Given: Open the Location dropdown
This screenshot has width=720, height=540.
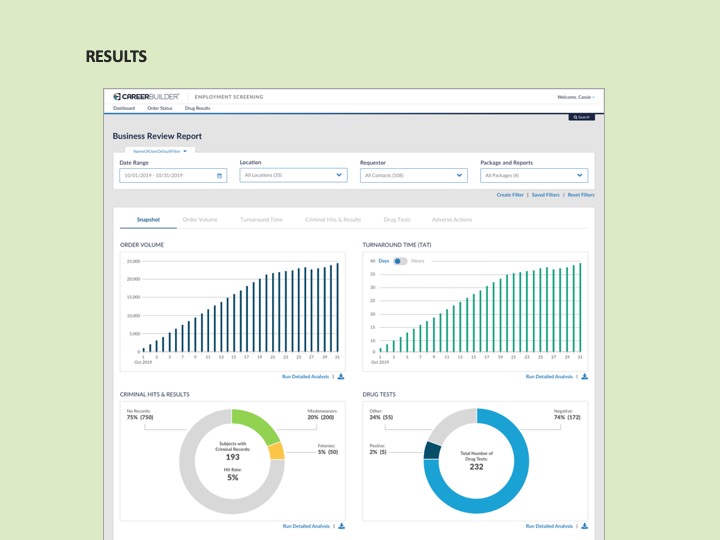Looking at the screenshot, I should (293, 175).
